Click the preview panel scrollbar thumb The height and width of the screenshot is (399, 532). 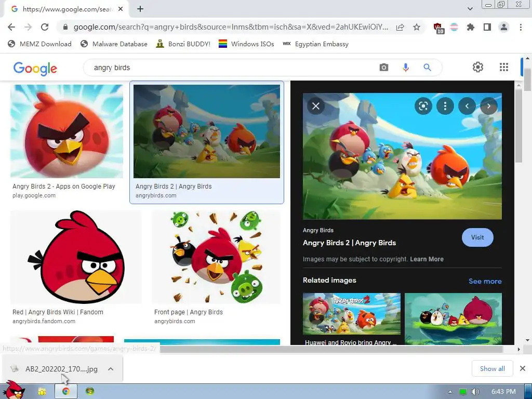518,126
